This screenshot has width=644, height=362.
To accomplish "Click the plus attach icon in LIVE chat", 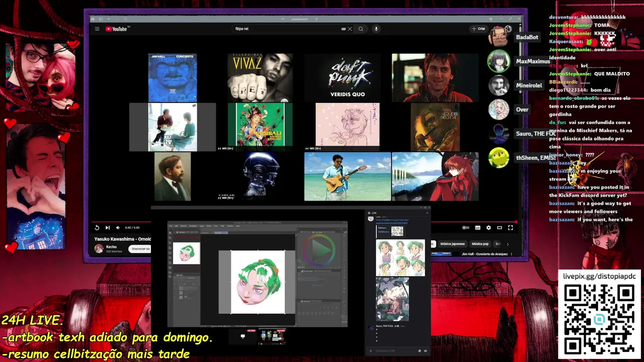I will click(371, 350).
